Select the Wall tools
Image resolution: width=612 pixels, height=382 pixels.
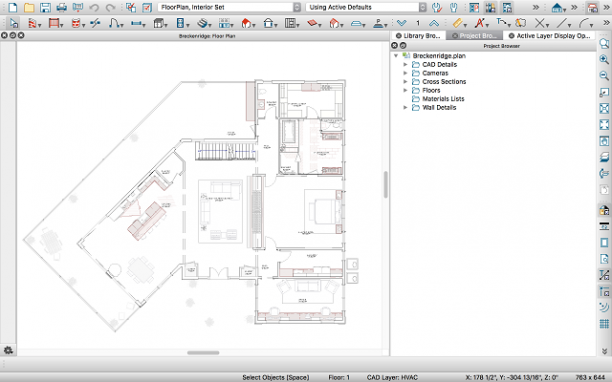tap(33, 23)
